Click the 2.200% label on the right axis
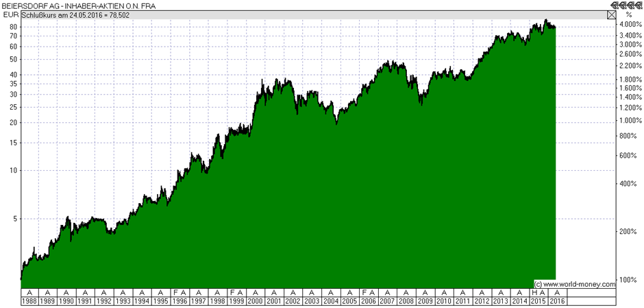 pos(630,66)
